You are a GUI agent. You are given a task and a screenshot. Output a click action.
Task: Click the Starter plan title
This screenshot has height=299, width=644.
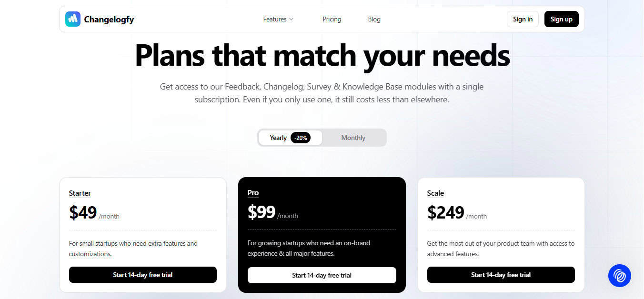pyautogui.click(x=80, y=193)
